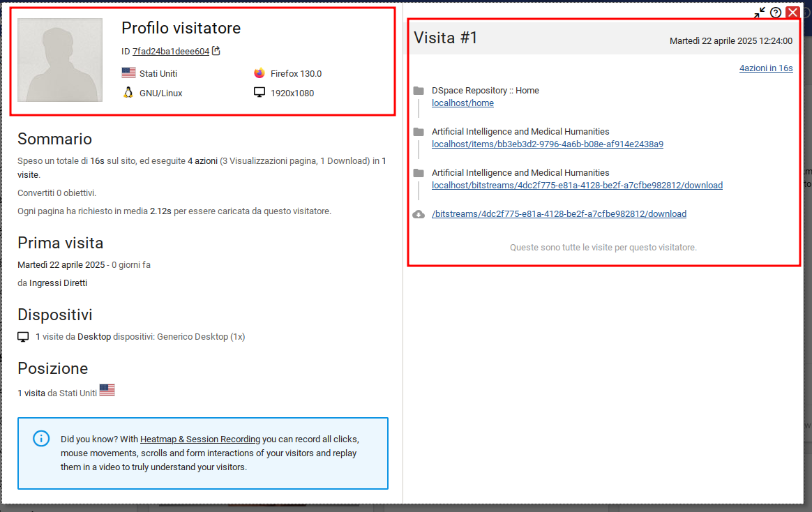Collapse the popup with the shrink arrows icon

pyautogui.click(x=760, y=13)
